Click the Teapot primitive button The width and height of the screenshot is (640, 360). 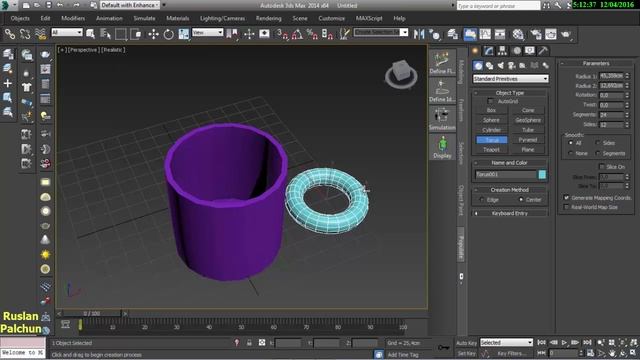click(491, 149)
